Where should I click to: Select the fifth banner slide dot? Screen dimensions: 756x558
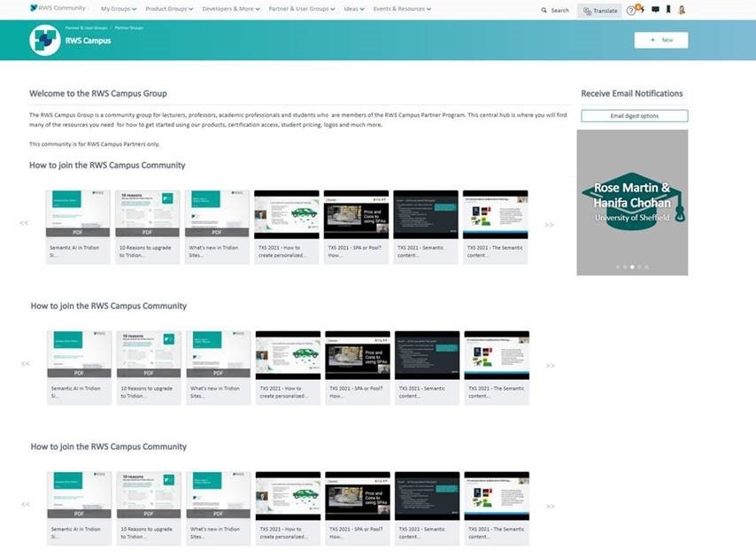[646, 267]
